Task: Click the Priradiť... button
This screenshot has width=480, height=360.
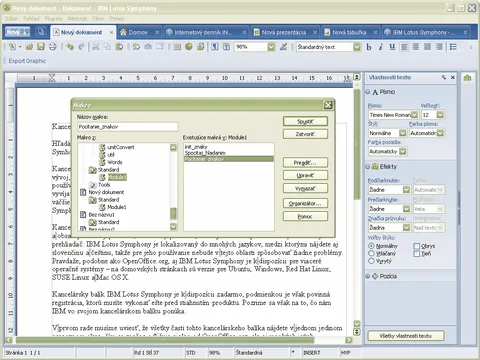Action: pyautogui.click(x=305, y=163)
